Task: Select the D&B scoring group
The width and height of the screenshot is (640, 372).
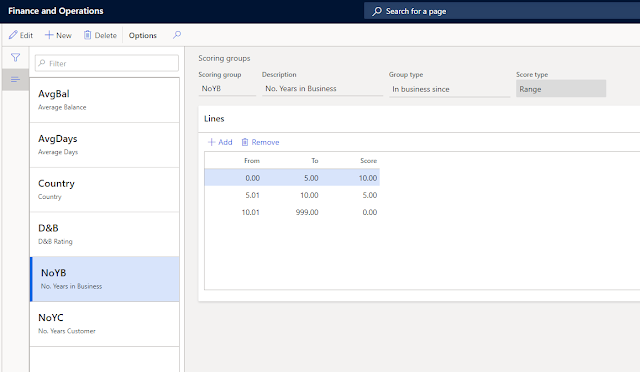Action: click(104, 234)
